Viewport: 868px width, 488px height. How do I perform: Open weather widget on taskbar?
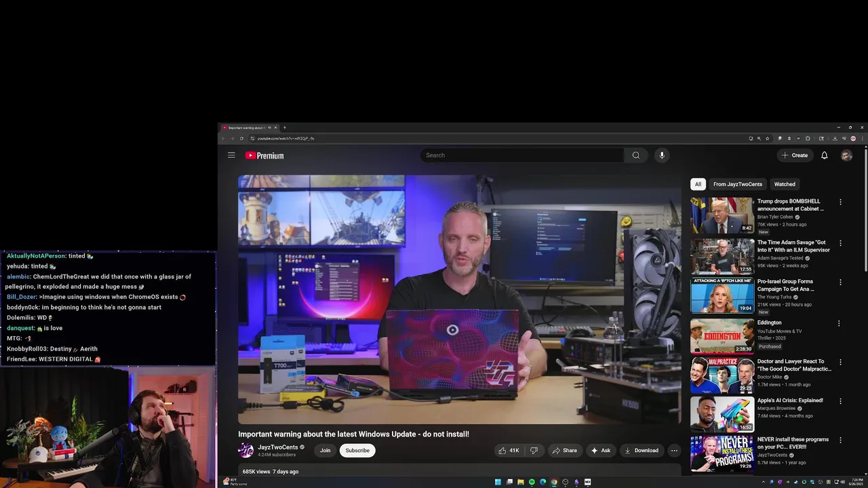pos(234,482)
